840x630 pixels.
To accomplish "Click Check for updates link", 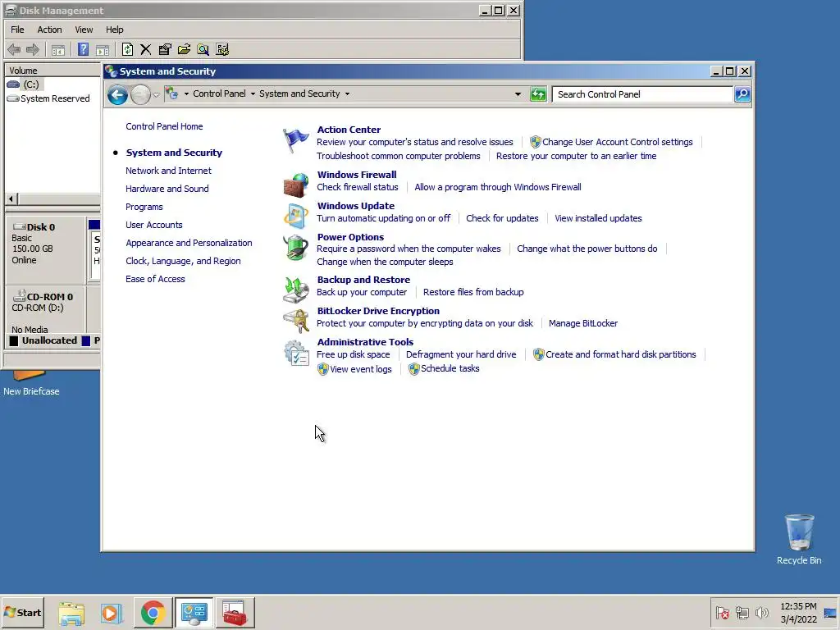I will [x=502, y=218].
